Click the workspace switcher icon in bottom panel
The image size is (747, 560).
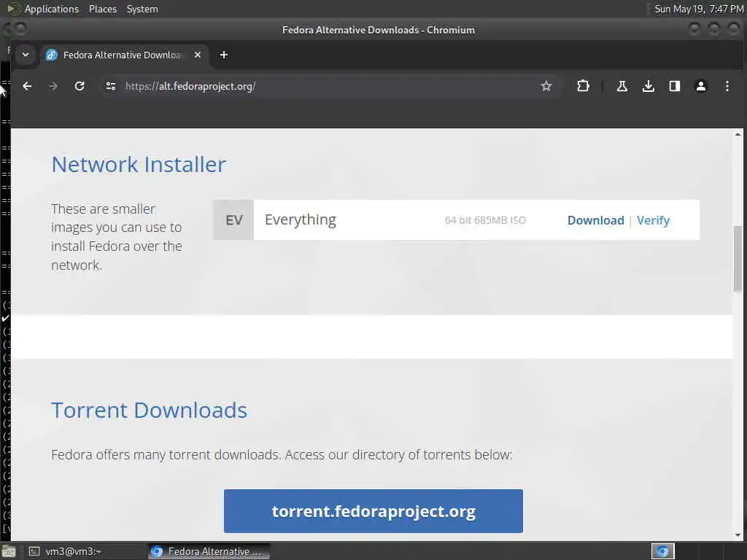coord(662,551)
